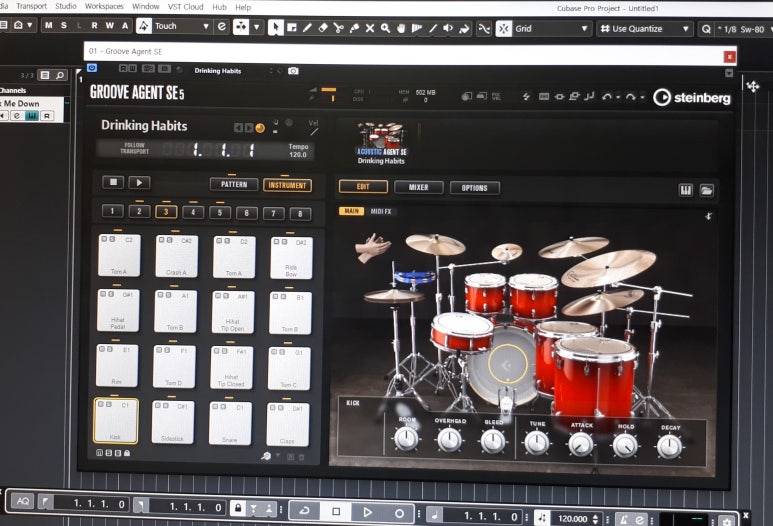
Task: Click the transport Play button
Action: [x=367, y=513]
